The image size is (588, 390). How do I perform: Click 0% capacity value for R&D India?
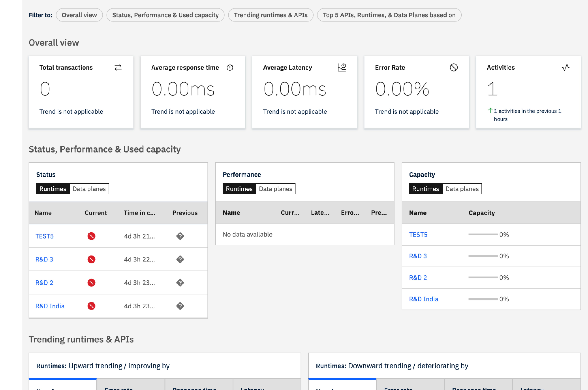click(504, 299)
